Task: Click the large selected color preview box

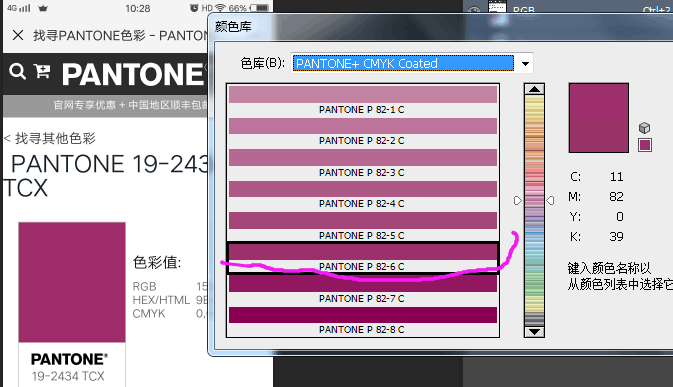Action: (599, 118)
